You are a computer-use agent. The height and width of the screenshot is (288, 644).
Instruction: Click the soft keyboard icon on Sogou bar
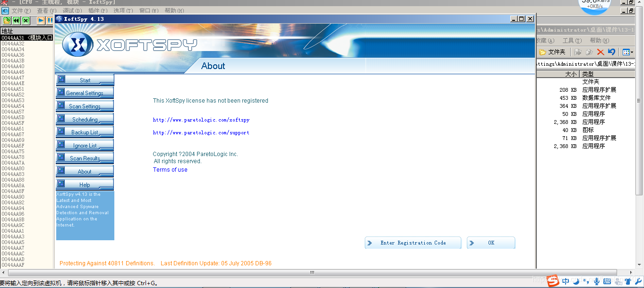pos(608,281)
